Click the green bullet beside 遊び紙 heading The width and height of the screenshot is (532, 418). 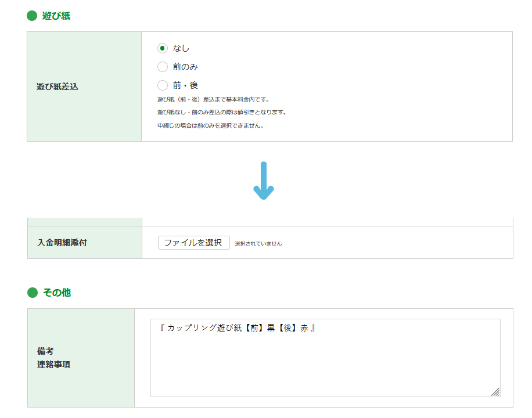(32, 16)
